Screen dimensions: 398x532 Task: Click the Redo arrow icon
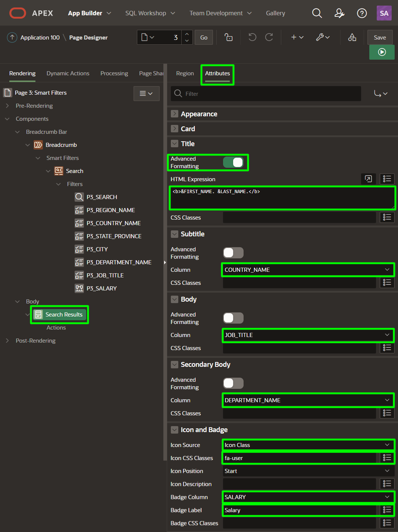coord(269,37)
